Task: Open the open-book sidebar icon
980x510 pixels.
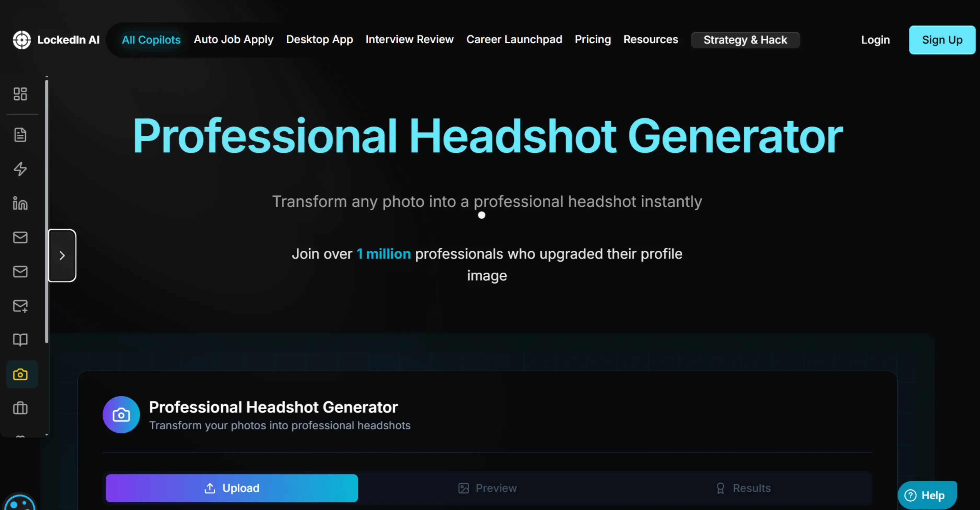Action: (20, 340)
